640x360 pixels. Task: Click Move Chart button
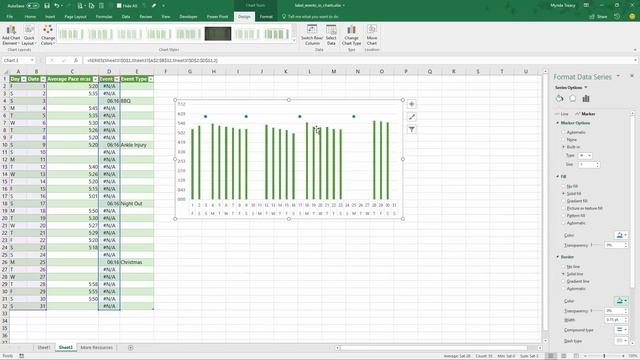coord(371,35)
